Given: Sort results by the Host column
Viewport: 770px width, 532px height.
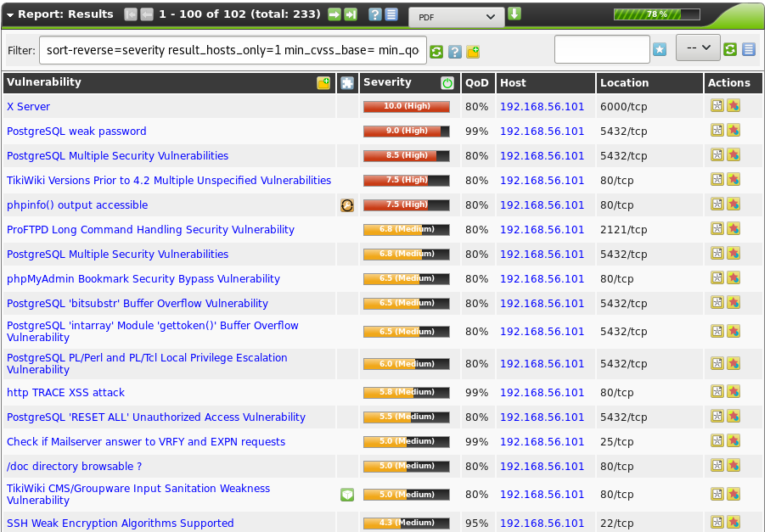Looking at the screenshot, I should tap(513, 83).
